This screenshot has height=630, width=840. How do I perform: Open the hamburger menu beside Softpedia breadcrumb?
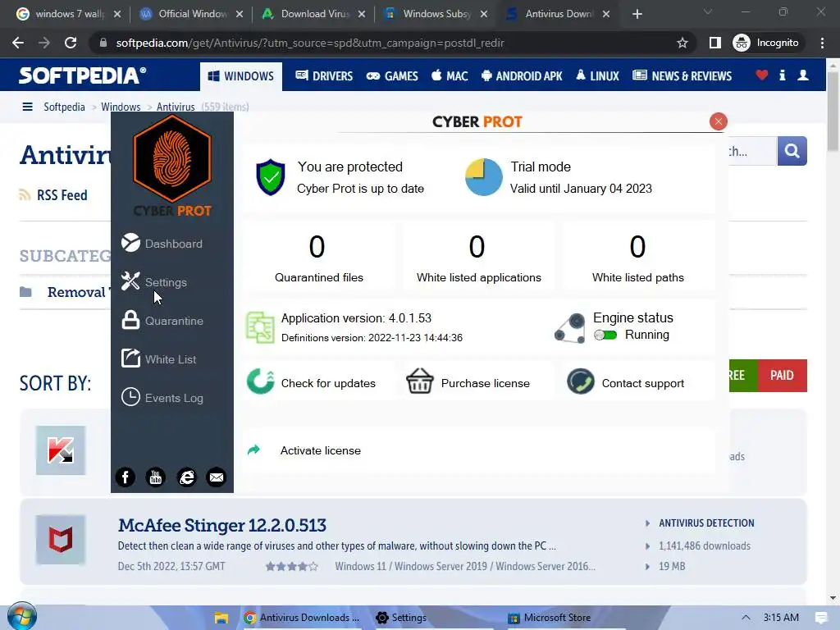pos(27,107)
